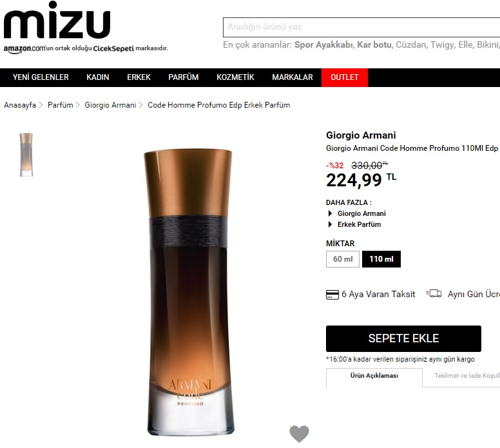Open the KADIN menu
This screenshot has height=448, width=500.
pyautogui.click(x=97, y=77)
